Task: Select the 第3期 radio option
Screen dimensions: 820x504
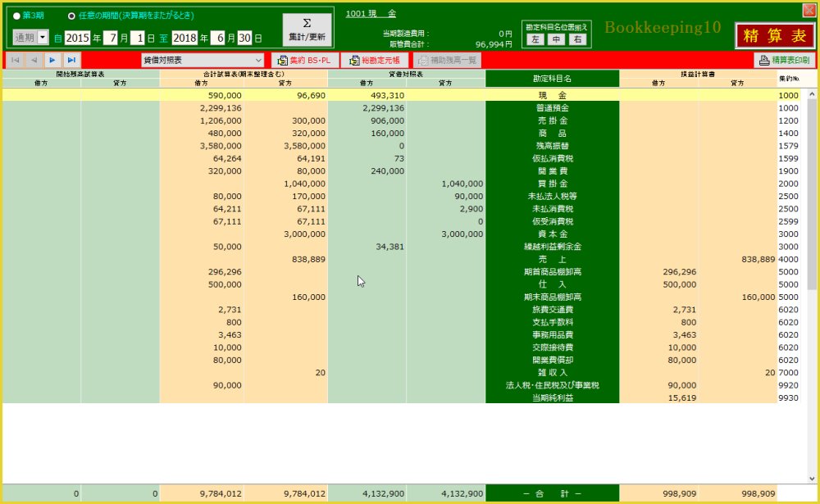Action: 17,16
